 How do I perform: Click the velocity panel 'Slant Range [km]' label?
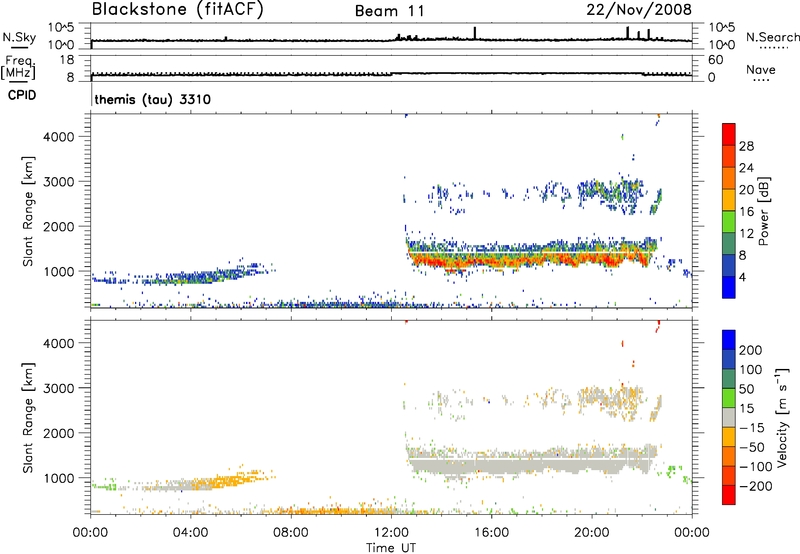28,418
